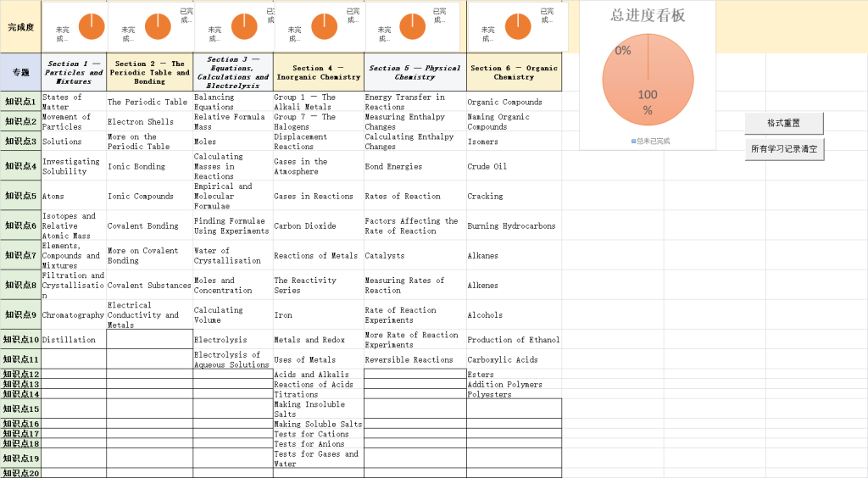Click the Movement of Particles cell
868x478 pixels.
point(75,122)
